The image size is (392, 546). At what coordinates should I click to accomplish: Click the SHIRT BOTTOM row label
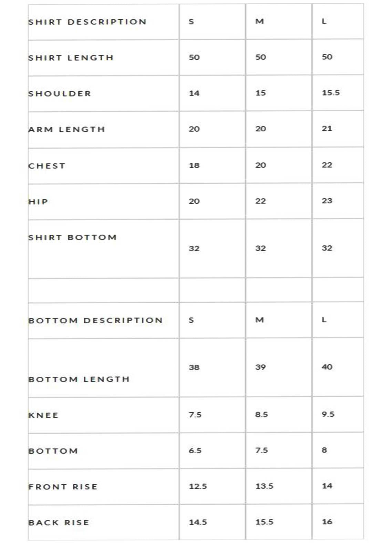click(73, 237)
